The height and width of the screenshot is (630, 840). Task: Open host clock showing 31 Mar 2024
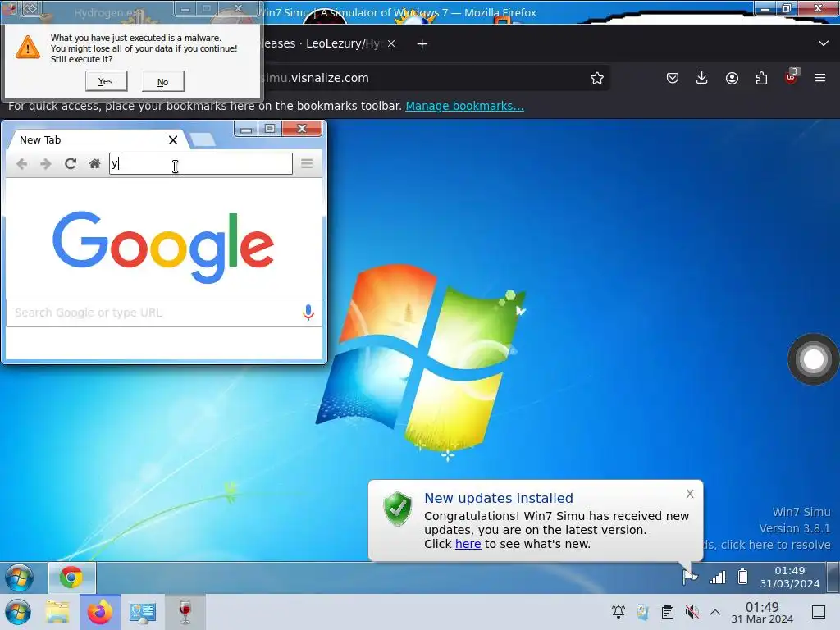point(762,613)
